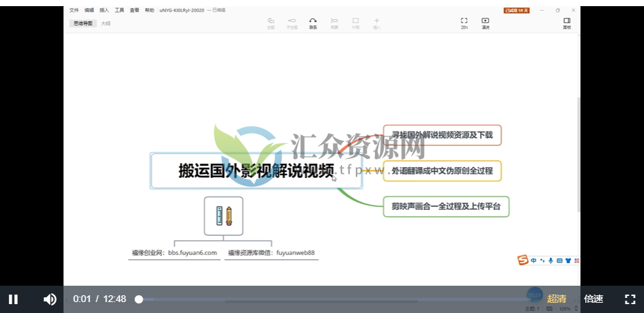Viewport: 644px width, 313px height.
Task: Click the trial days remaining badge
Action: point(516,10)
